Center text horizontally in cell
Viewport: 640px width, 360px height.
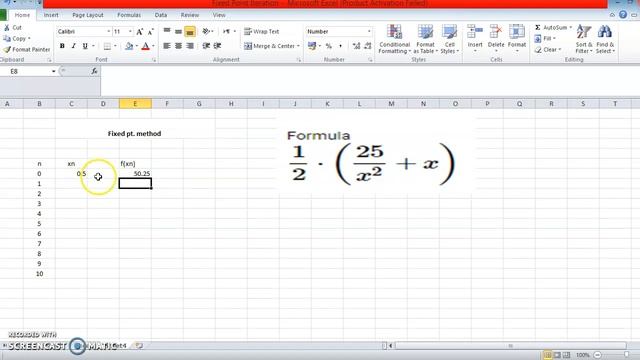click(178, 46)
